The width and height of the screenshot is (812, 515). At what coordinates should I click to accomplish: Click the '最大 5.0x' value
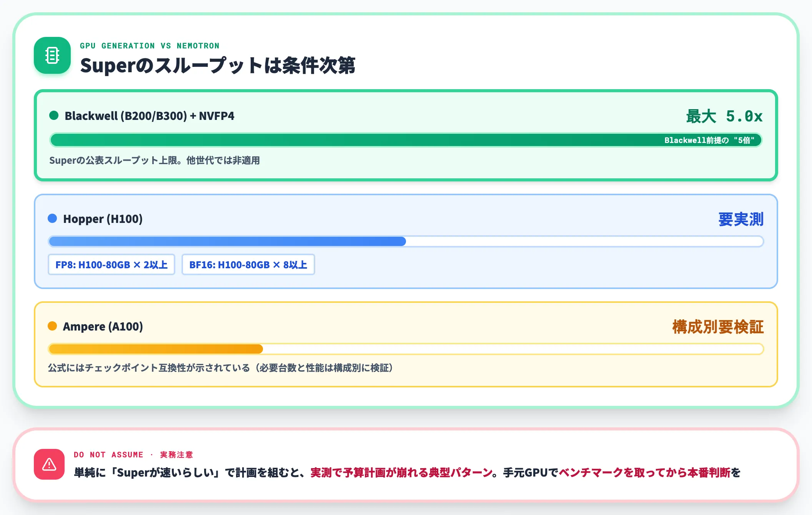click(x=724, y=116)
